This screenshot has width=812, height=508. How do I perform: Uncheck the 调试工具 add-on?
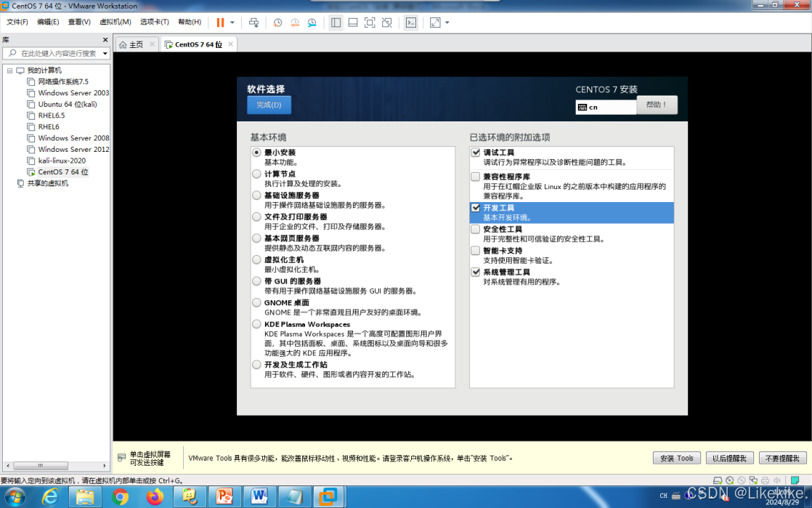(476, 153)
